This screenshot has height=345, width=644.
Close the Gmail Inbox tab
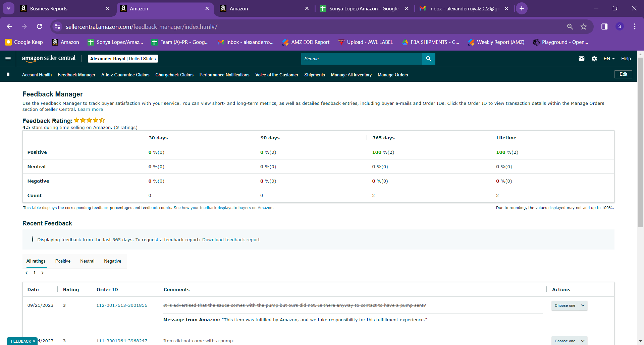tap(506, 8)
